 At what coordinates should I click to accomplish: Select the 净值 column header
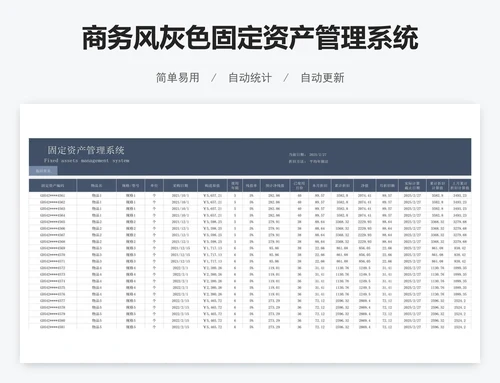click(365, 185)
